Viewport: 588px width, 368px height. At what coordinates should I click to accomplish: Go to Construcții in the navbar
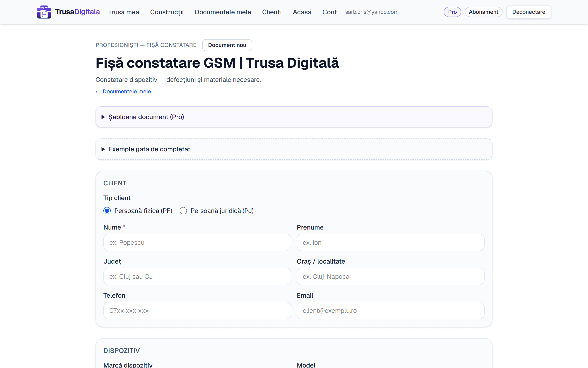click(x=167, y=12)
